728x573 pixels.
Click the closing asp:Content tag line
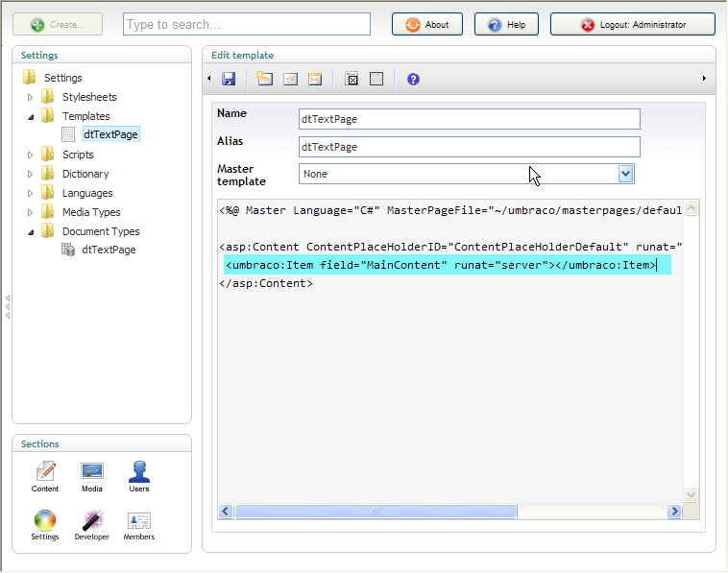[x=266, y=283]
